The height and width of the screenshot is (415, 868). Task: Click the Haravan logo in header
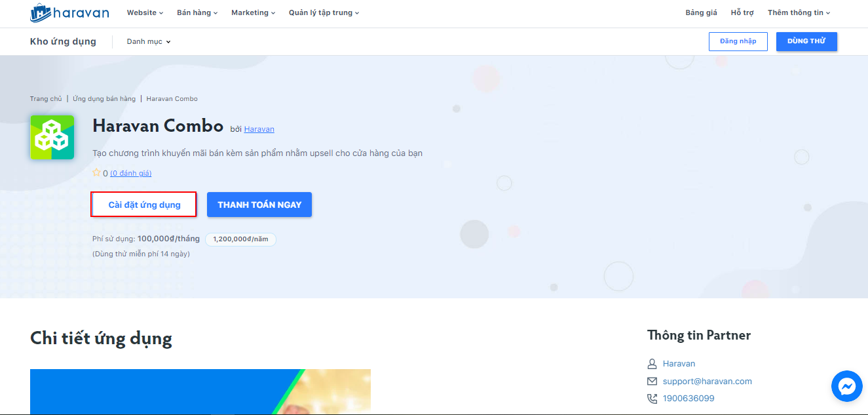pos(69,12)
